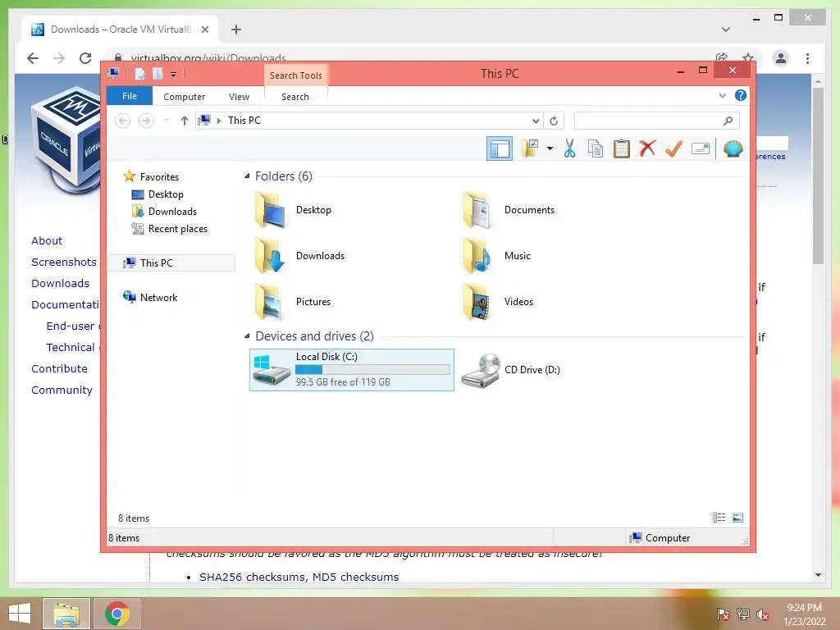Switch to details view icon in status area
The height and width of the screenshot is (630, 840).
(x=719, y=518)
